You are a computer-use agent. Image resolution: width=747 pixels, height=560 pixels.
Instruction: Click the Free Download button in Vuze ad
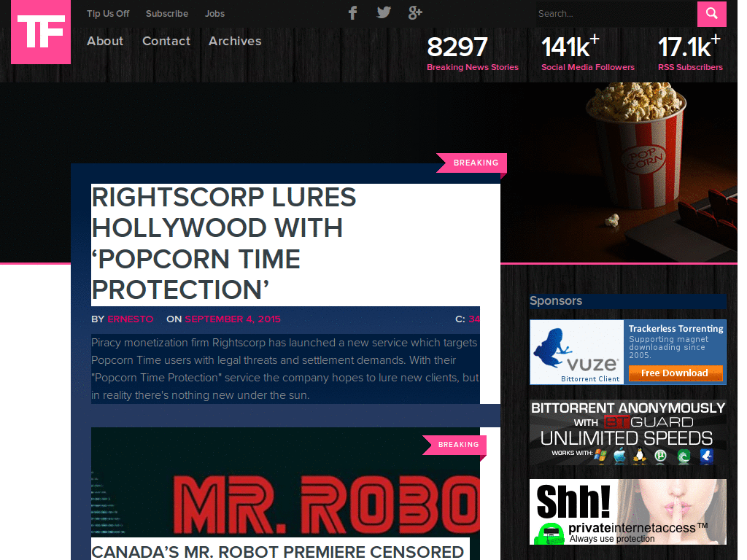(675, 373)
